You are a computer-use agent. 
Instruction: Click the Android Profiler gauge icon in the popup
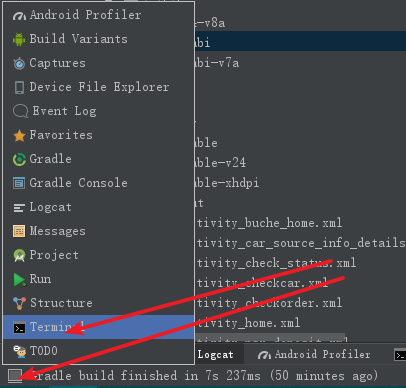click(x=19, y=15)
